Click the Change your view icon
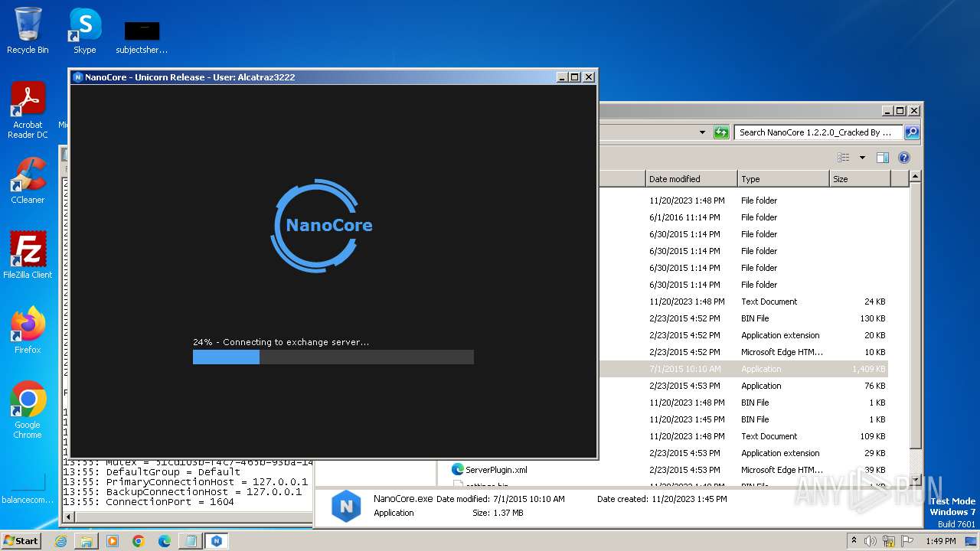Image resolution: width=980 pixels, height=551 pixels. tap(843, 158)
